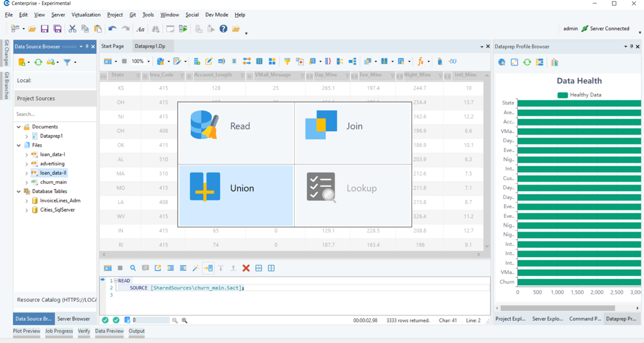Screen dimensions: 644x343
Task: Open the Server Browser tab
Action: click(73, 318)
